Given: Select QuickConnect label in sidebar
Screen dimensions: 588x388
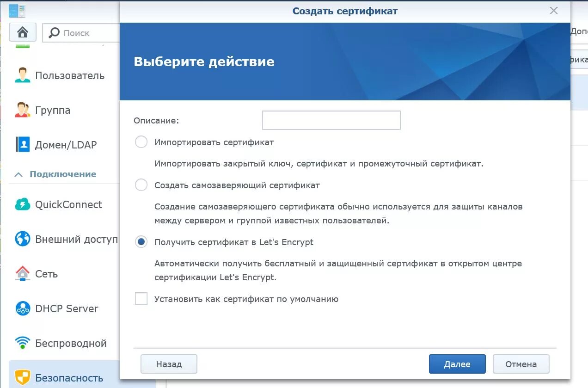Looking at the screenshot, I should click(68, 204).
